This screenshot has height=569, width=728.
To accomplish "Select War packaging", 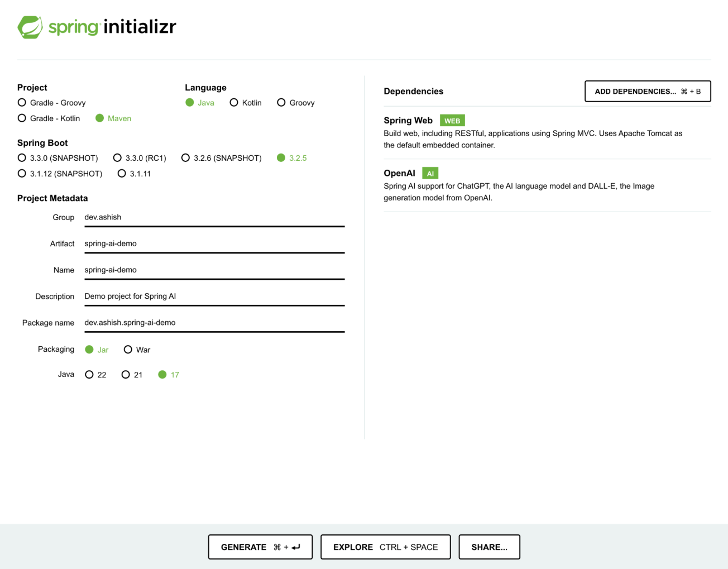I will (x=137, y=350).
